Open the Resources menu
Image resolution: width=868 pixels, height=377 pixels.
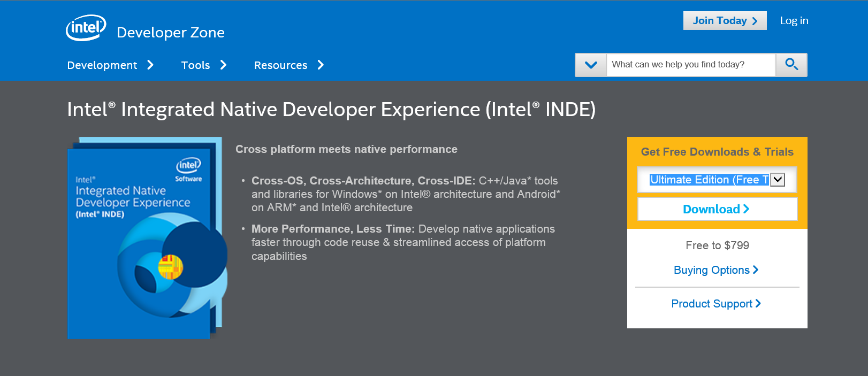[280, 65]
